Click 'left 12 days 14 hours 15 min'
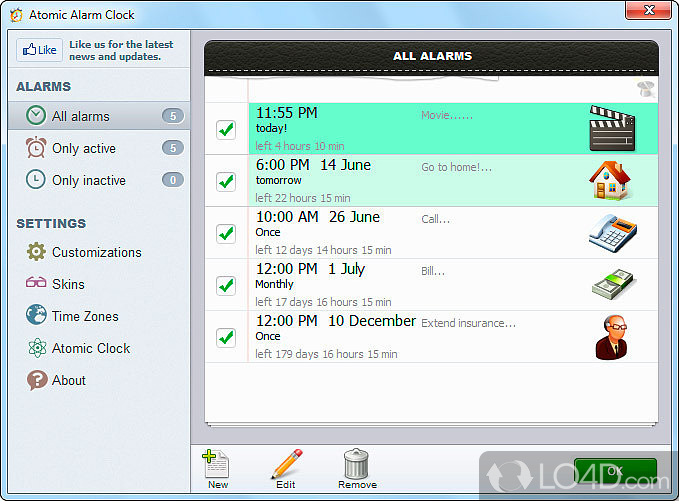The image size is (679, 501). click(323, 250)
